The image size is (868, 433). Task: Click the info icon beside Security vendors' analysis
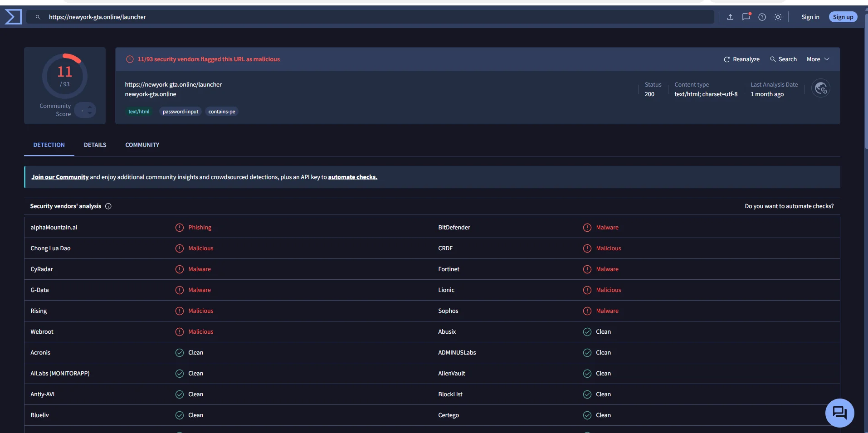[108, 206]
